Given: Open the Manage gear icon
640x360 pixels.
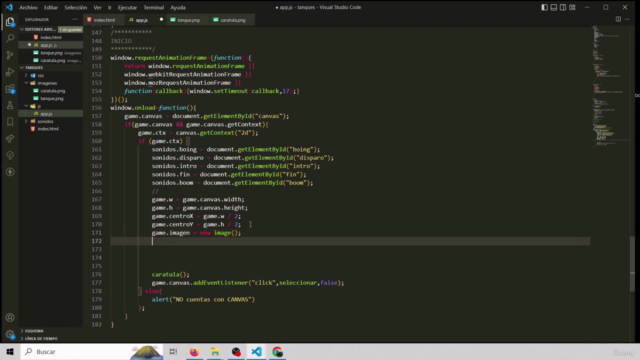Looking at the screenshot, I should (x=10, y=334).
